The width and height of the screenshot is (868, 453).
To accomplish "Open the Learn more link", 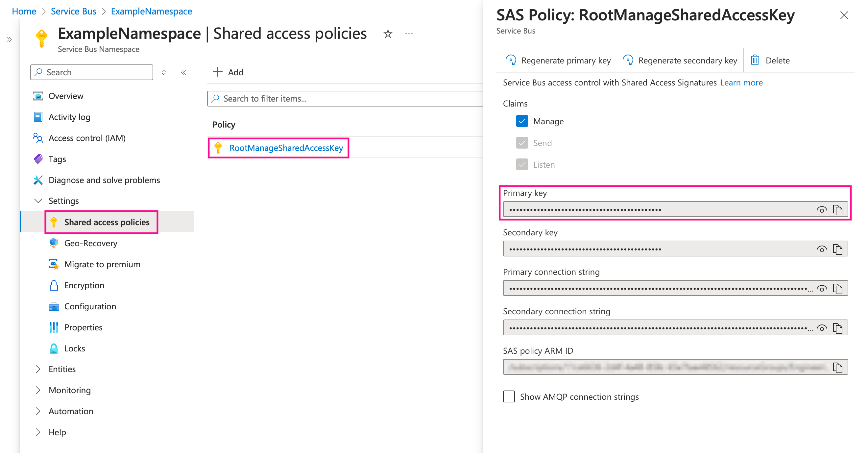I will coord(741,83).
